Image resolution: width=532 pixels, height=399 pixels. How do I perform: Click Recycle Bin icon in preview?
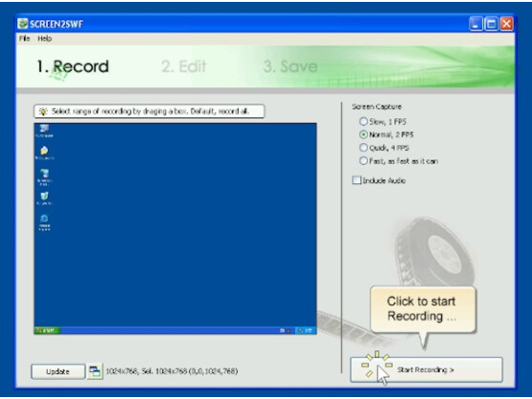coord(44,199)
